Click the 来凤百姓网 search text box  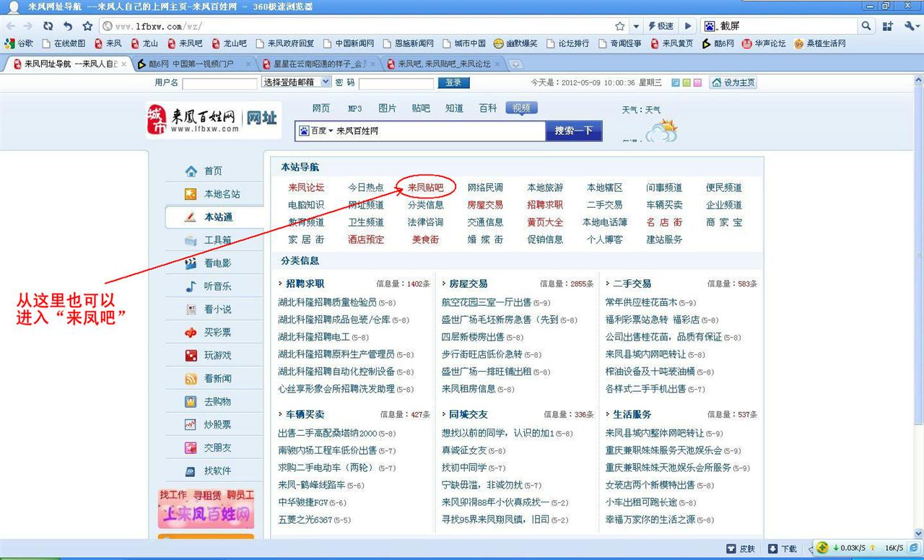439,131
